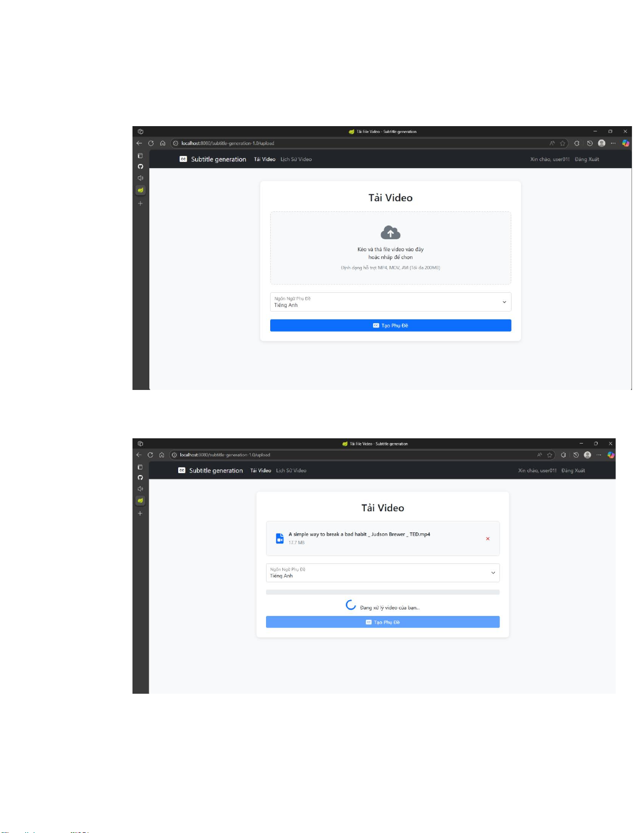This screenshot has width=644, height=833.
Task: Select the green leaf tab icon in the drop-zone window
Action: (x=140, y=190)
